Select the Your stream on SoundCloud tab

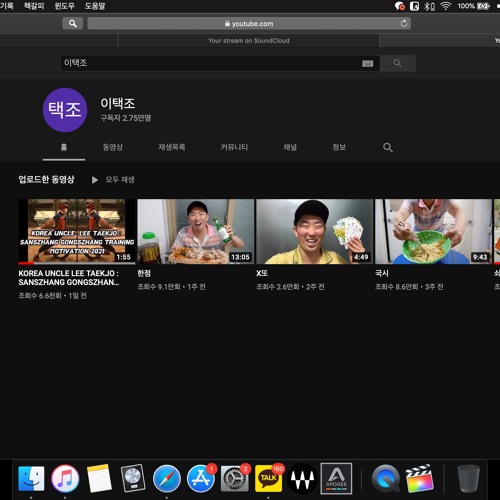(249, 41)
